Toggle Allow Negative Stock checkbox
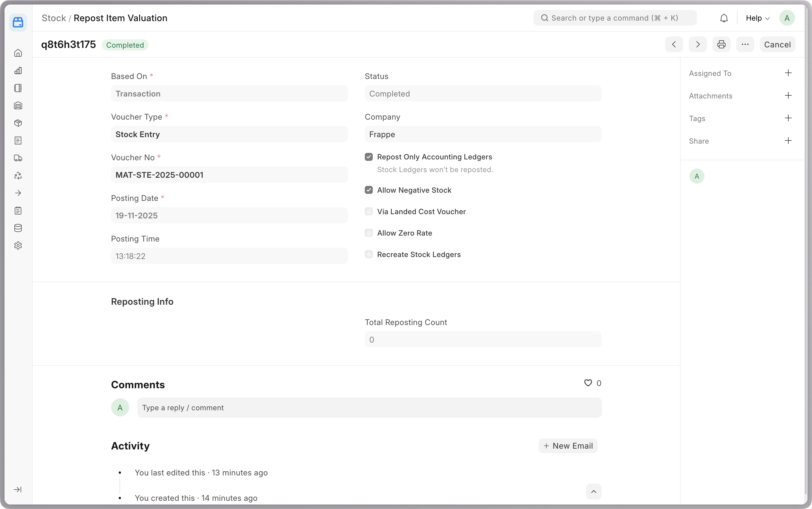This screenshot has height=509, width=812. [x=369, y=190]
